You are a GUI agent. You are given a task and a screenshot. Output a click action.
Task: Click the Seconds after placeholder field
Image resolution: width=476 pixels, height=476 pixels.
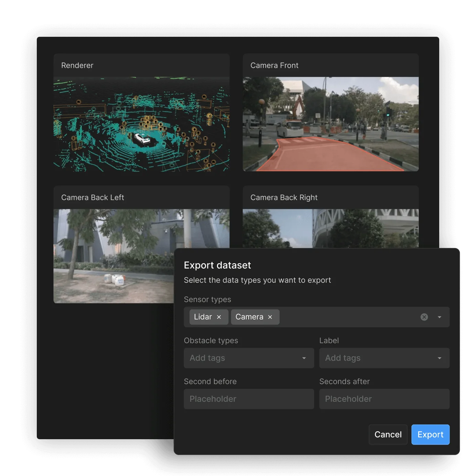[x=384, y=399]
